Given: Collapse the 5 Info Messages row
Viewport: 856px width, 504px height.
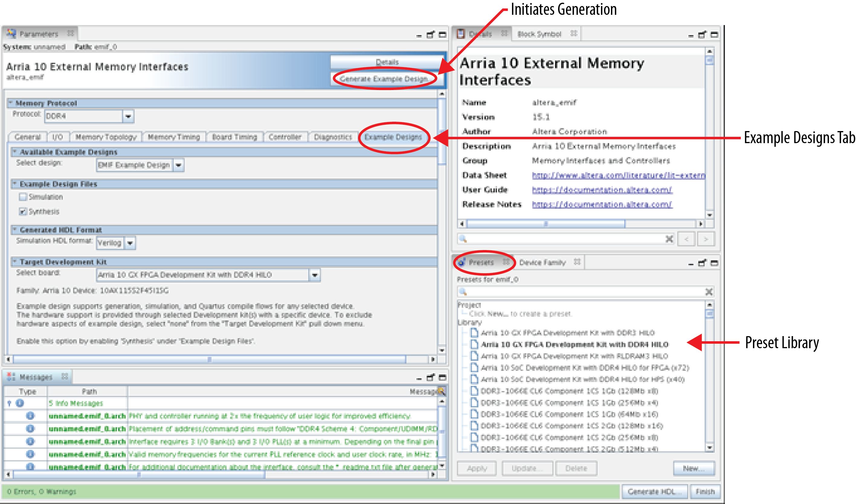Looking at the screenshot, I should (9, 403).
